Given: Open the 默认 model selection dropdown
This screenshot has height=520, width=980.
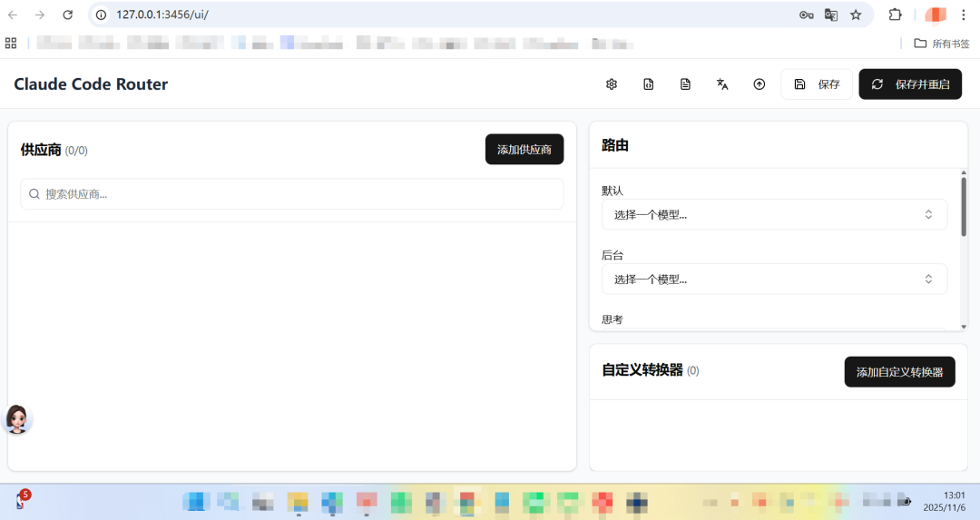Looking at the screenshot, I should pyautogui.click(x=774, y=214).
